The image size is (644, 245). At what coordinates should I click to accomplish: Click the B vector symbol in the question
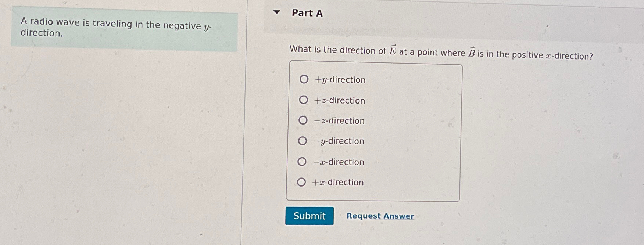tap(472, 52)
